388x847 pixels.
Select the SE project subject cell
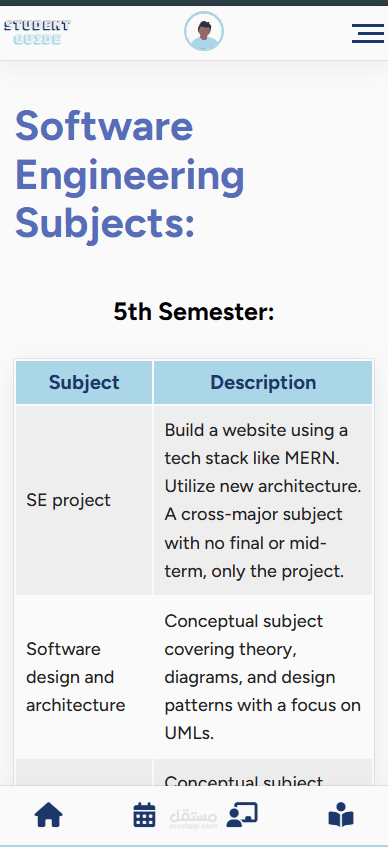tap(84, 500)
